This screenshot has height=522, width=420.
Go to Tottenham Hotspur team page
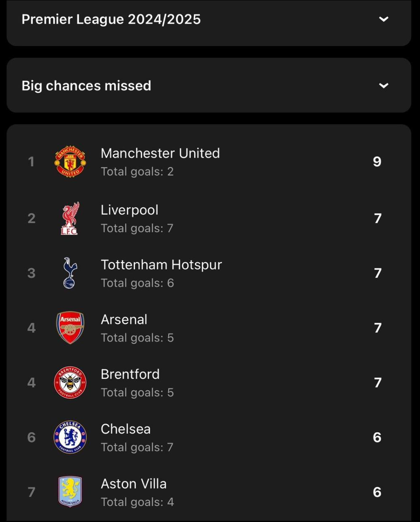(161, 265)
